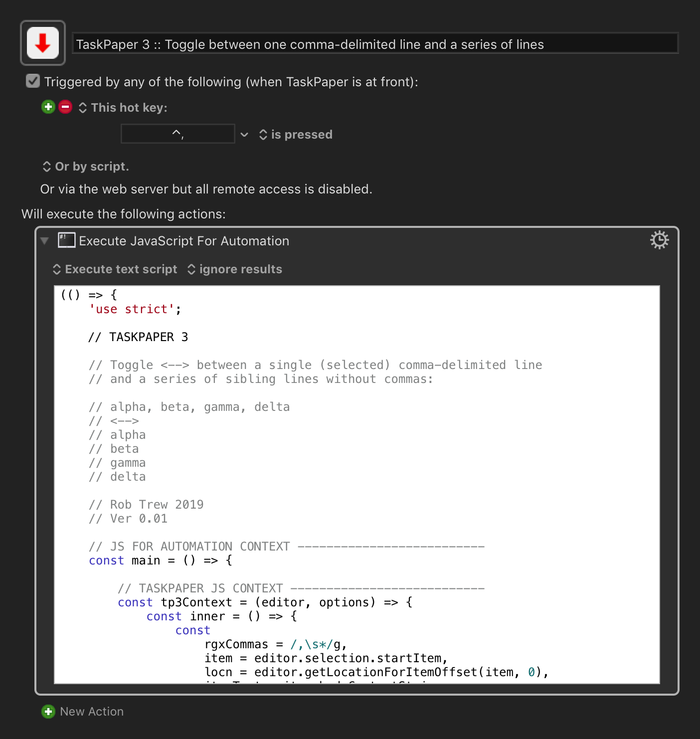
Task: Click the 'Execute JavaScript For Automation' action title
Action: tap(184, 241)
